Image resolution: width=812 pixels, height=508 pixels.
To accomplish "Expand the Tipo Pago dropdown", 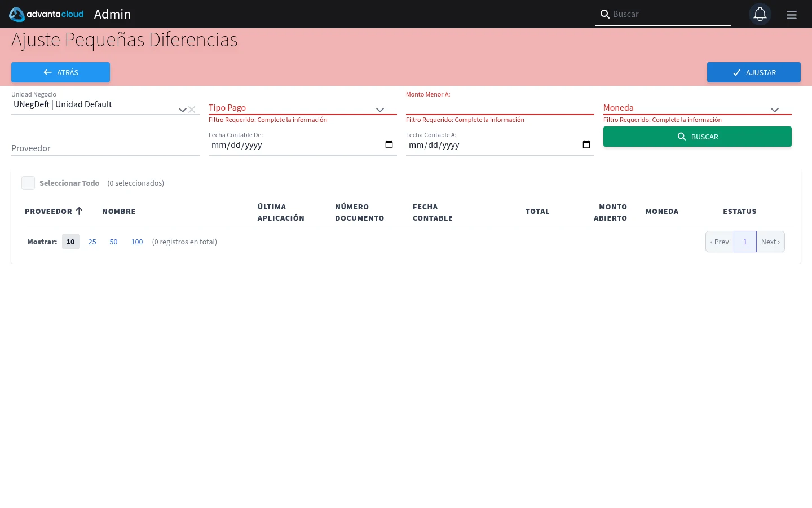I will (303, 108).
